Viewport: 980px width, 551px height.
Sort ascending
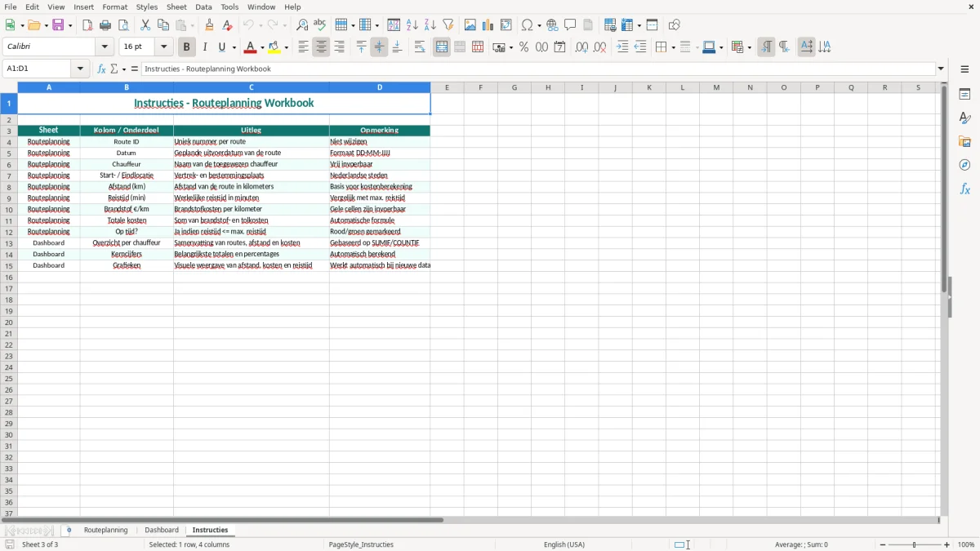click(x=412, y=25)
